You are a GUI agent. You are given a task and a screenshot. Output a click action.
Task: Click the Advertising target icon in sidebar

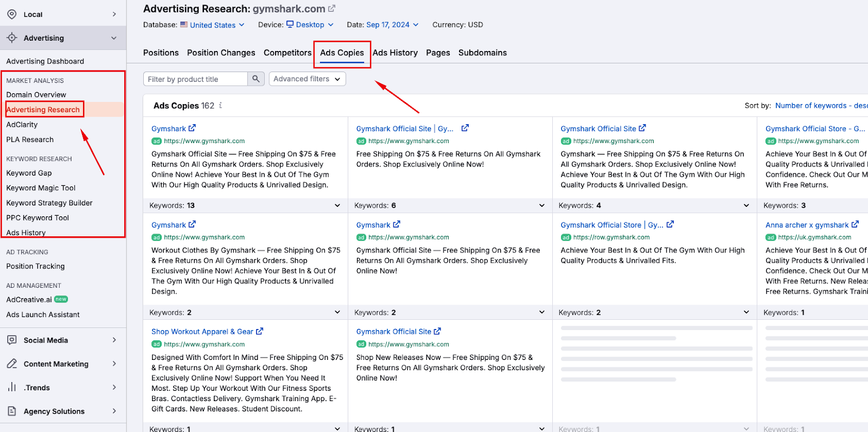click(11, 38)
